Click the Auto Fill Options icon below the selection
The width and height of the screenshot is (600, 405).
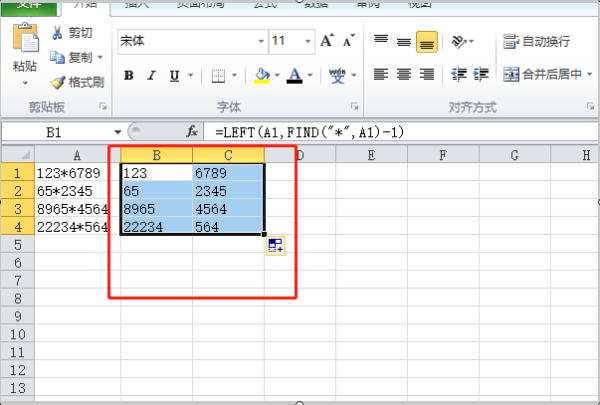[x=276, y=247]
